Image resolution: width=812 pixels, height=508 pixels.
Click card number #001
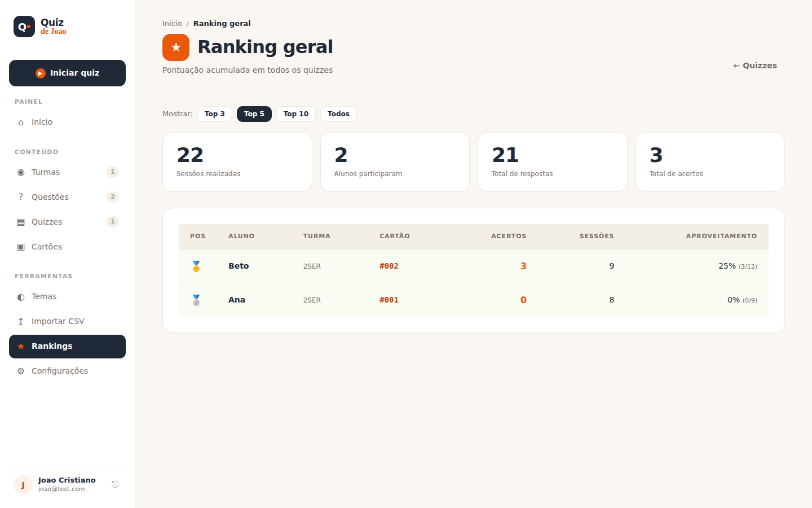click(389, 300)
